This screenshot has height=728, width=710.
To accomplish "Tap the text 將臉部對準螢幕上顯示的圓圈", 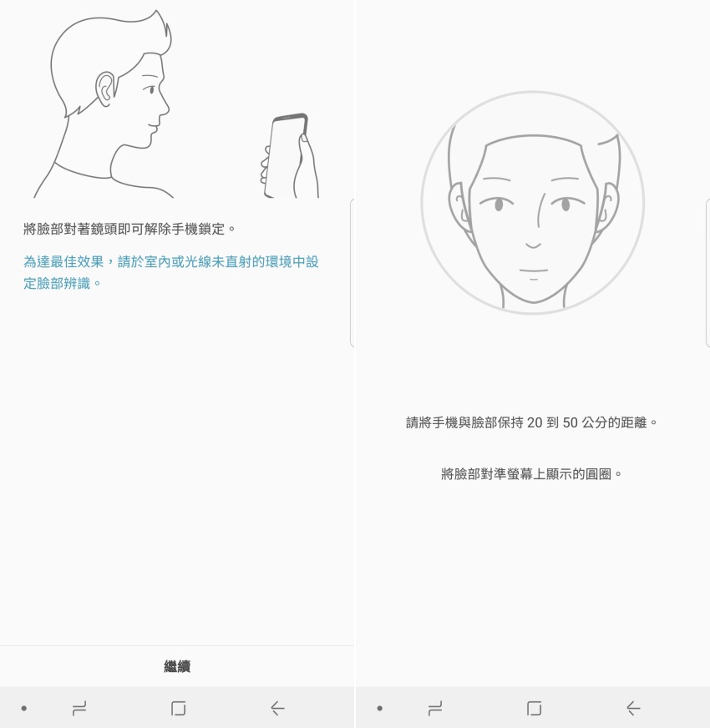I will click(x=531, y=474).
